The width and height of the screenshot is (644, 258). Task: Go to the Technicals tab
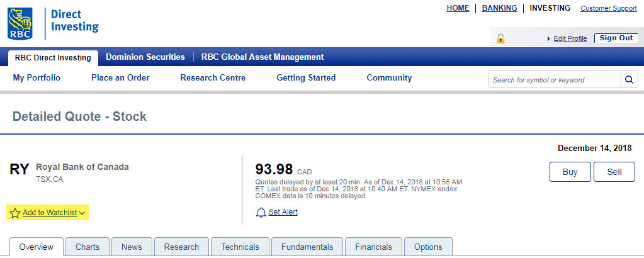click(240, 247)
